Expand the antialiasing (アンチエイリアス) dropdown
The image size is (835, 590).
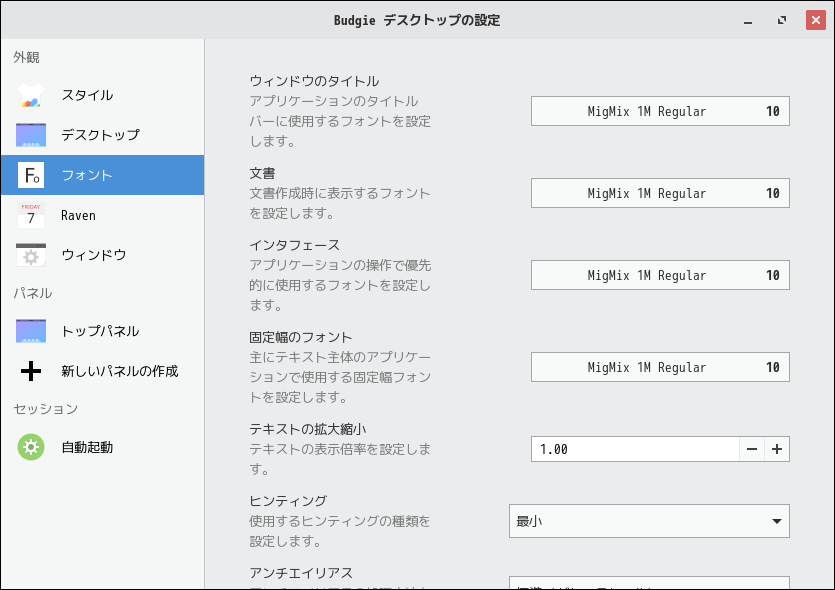[x=648, y=583]
